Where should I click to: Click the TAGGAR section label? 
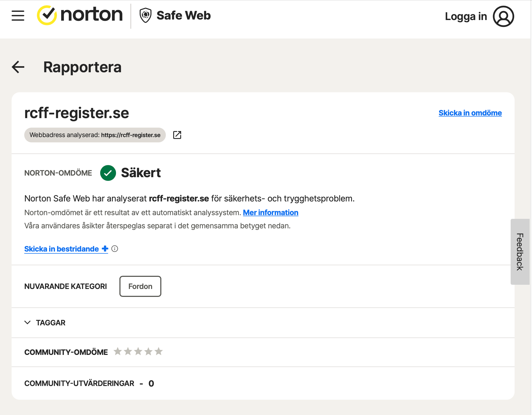pos(51,323)
